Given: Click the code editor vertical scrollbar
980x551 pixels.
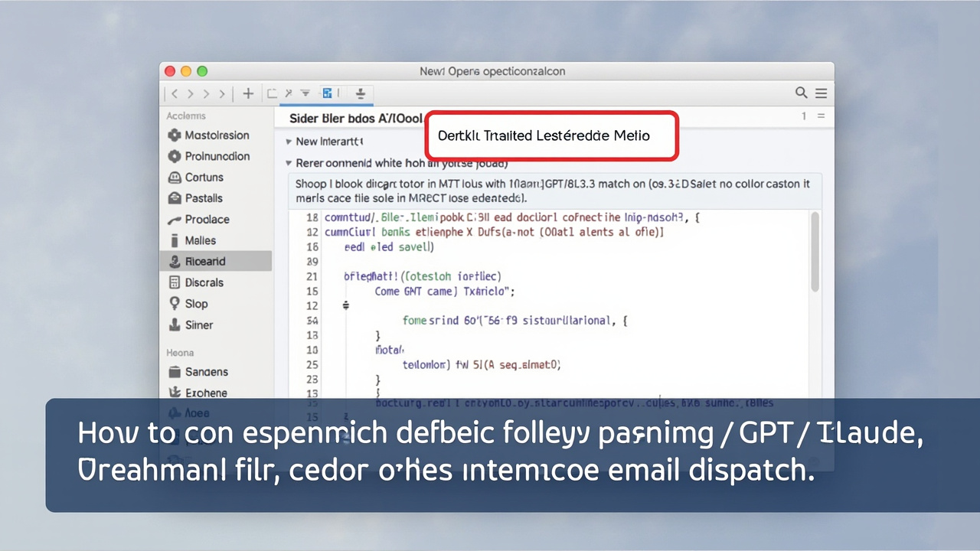Looking at the screenshot, I should point(815,251).
